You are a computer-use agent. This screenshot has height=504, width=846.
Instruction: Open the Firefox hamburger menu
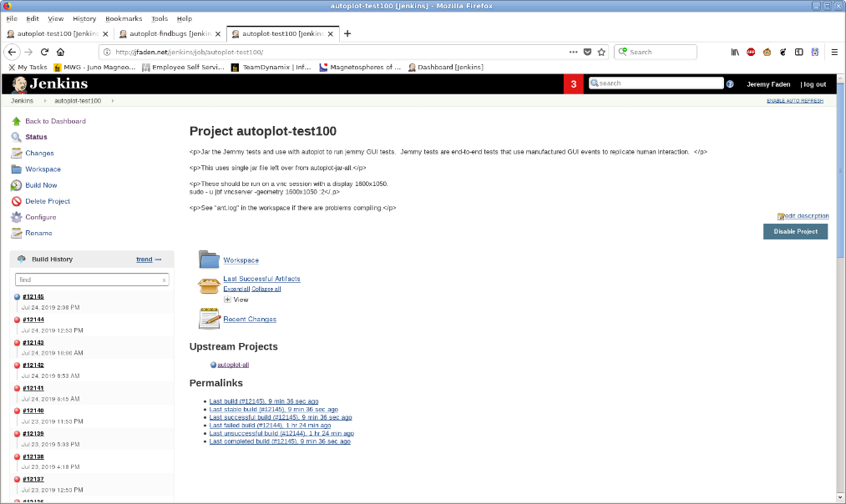click(834, 52)
